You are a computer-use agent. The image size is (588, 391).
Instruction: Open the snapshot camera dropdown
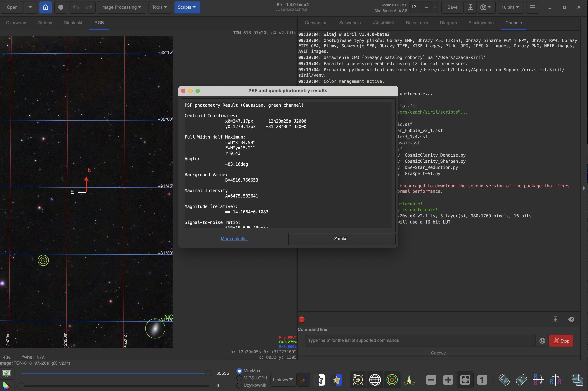486,7
